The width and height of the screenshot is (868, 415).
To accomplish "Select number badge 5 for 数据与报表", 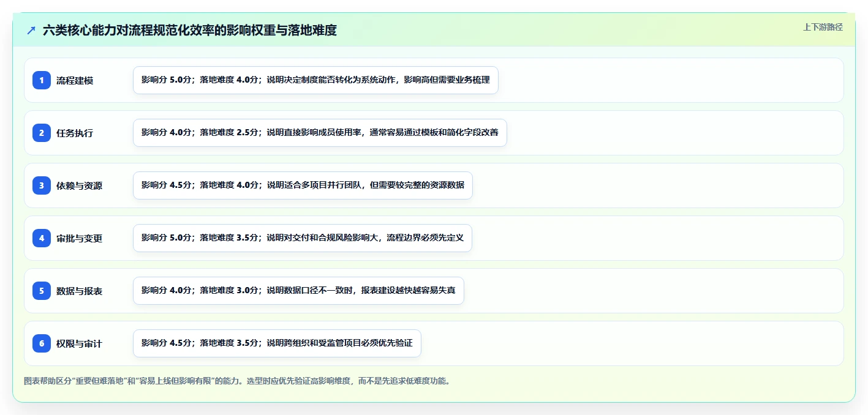I will (x=42, y=291).
